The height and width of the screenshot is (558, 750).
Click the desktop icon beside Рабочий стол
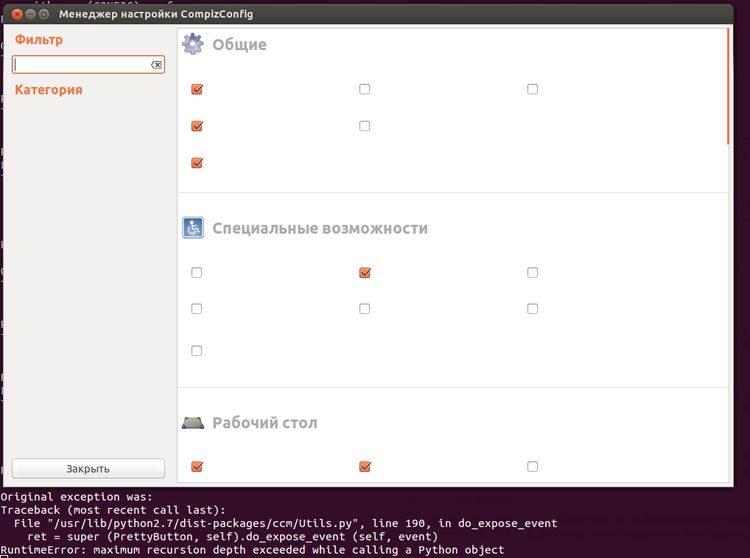193,423
